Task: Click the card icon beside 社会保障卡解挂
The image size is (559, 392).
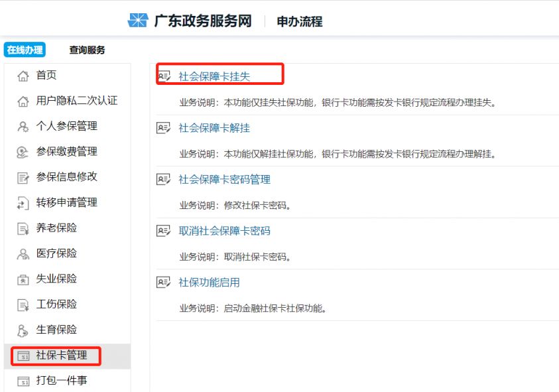Action: (x=163, y=127)
